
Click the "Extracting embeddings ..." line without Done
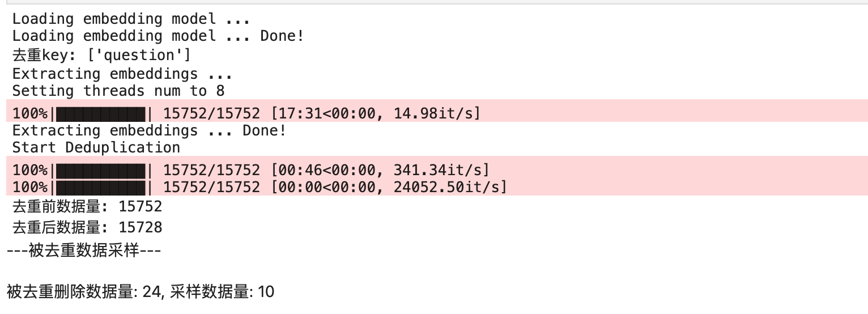(122, 74)
